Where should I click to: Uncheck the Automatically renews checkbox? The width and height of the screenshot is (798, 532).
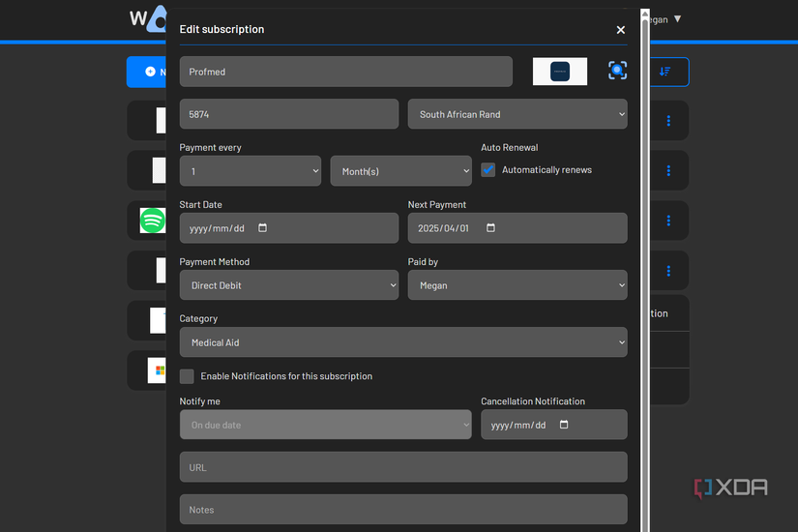[x=488, y=170]
